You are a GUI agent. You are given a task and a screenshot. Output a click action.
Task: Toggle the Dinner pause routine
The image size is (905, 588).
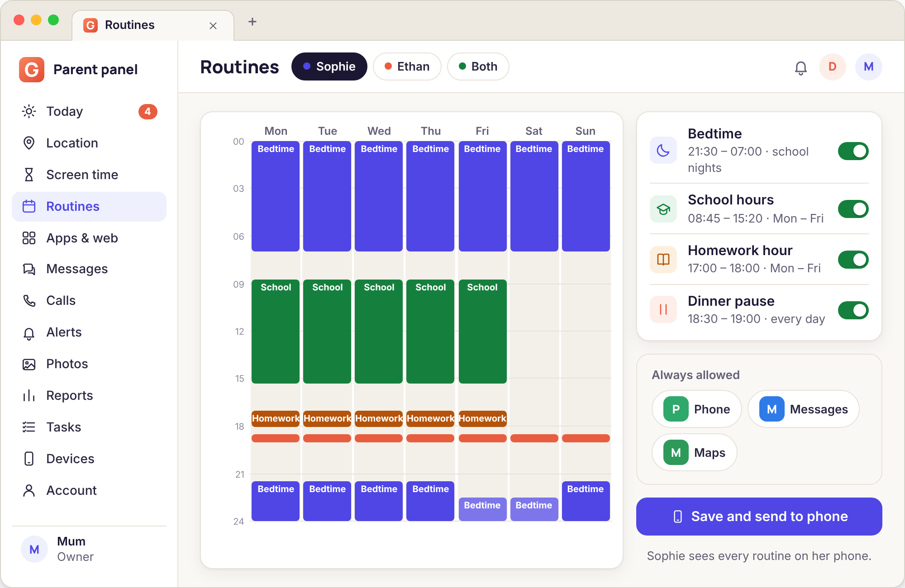click(x=853, y=310)
